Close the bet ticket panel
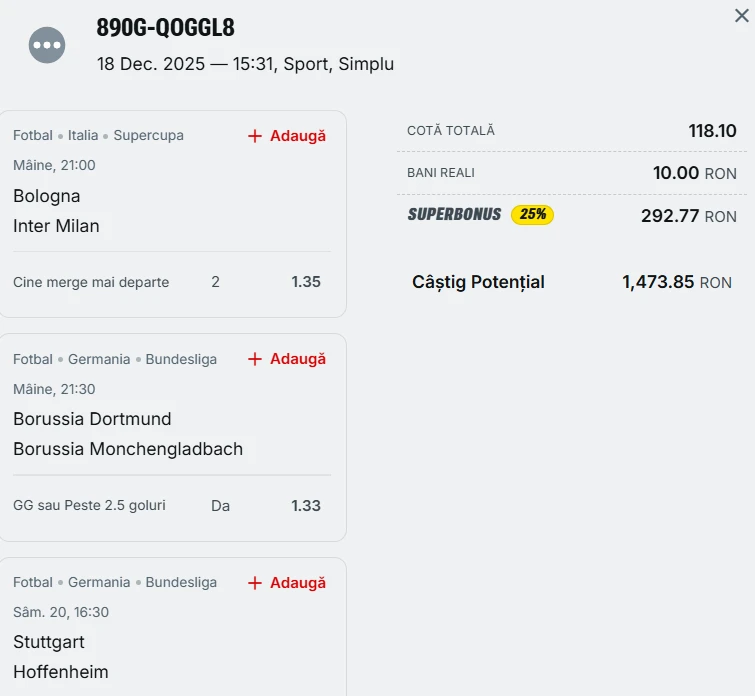 coord(740,15)
